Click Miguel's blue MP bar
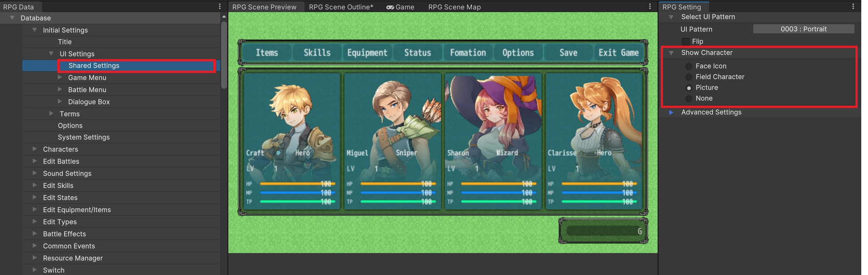The height and width of the screenshot is (275, 868). (398, 193)
